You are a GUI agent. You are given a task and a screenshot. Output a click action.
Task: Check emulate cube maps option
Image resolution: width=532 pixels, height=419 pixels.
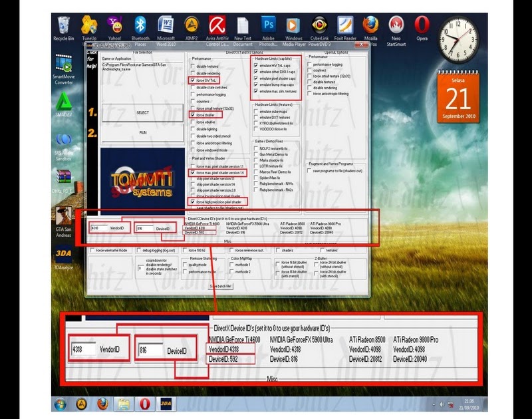tap(256, 111)
